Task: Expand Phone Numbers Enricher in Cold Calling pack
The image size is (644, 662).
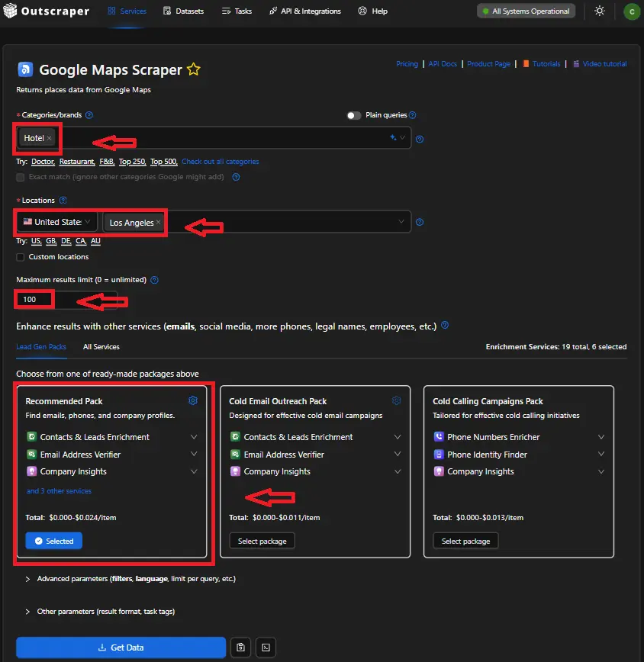Action: coord(601,437)
